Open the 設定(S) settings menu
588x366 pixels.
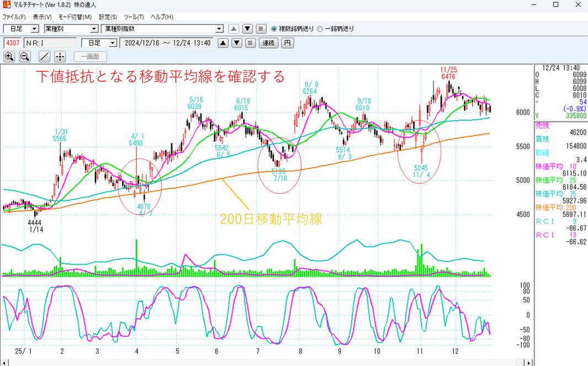[108, 17]
